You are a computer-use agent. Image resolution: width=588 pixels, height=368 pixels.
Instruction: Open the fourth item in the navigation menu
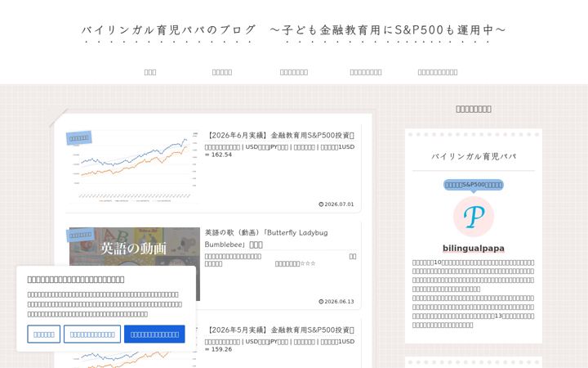(366, 72)
